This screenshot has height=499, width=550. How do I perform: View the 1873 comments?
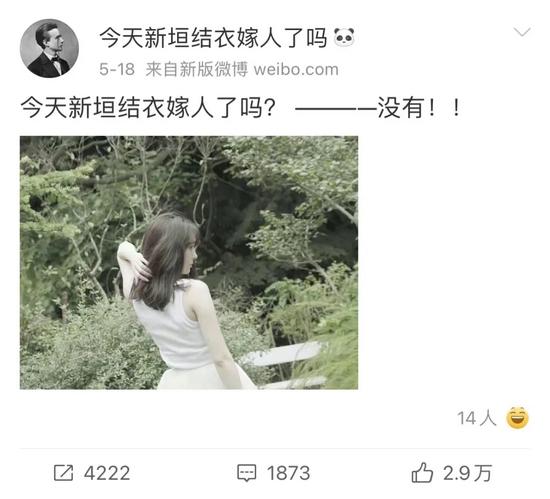288,473
